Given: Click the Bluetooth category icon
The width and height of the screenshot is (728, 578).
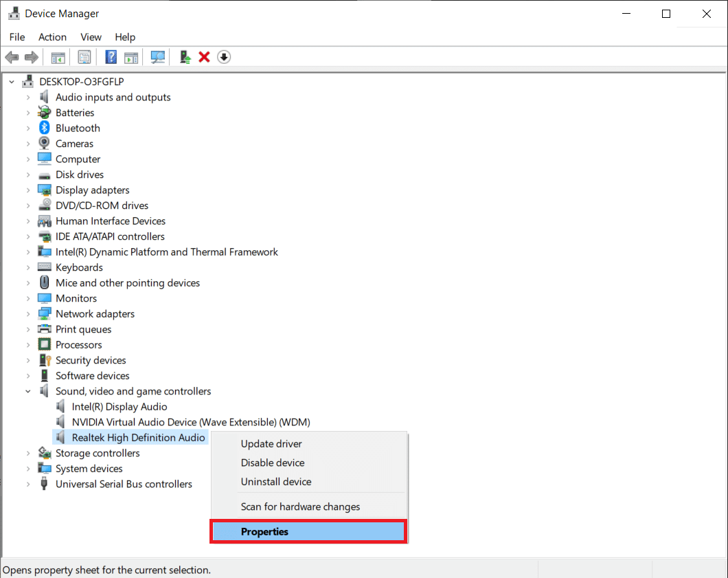Looking at the screenshot, I should [45, 128].
